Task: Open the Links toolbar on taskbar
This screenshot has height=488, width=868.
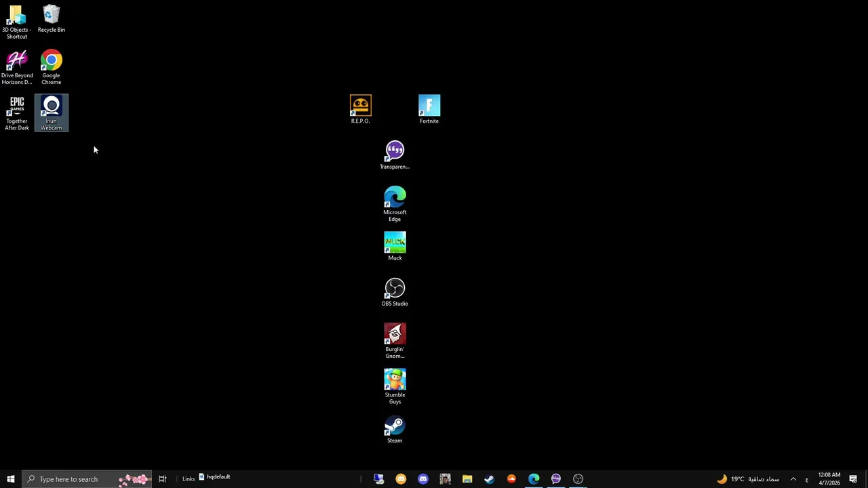Action: (x=189, y=479)
